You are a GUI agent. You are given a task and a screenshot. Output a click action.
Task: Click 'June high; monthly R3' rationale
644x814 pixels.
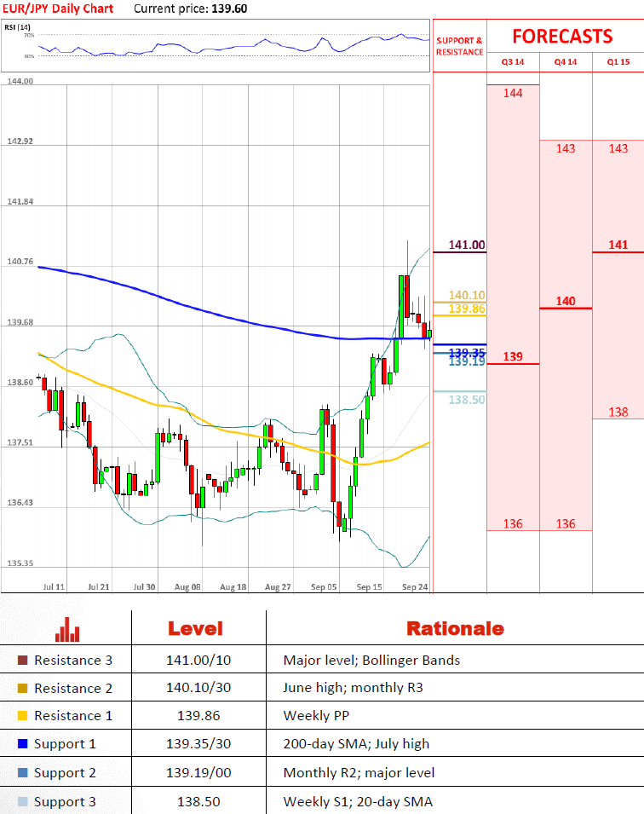(353, 688)
